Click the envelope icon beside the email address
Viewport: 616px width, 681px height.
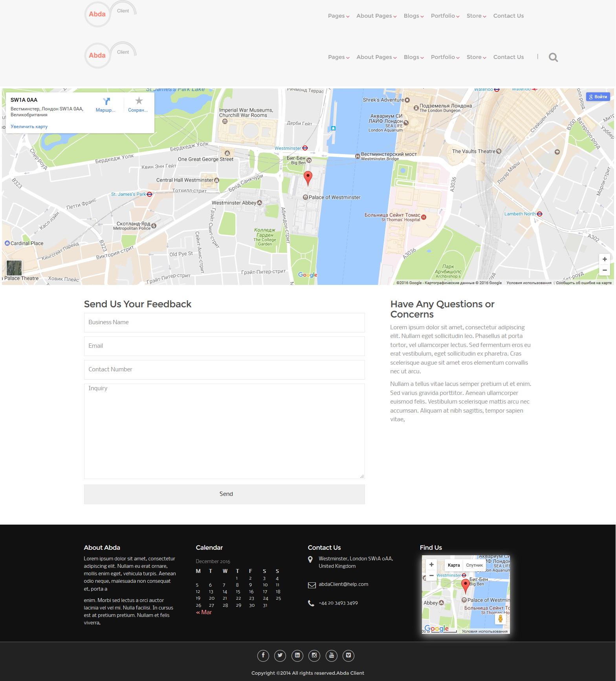pyautogui.click(x=312, y=585)
